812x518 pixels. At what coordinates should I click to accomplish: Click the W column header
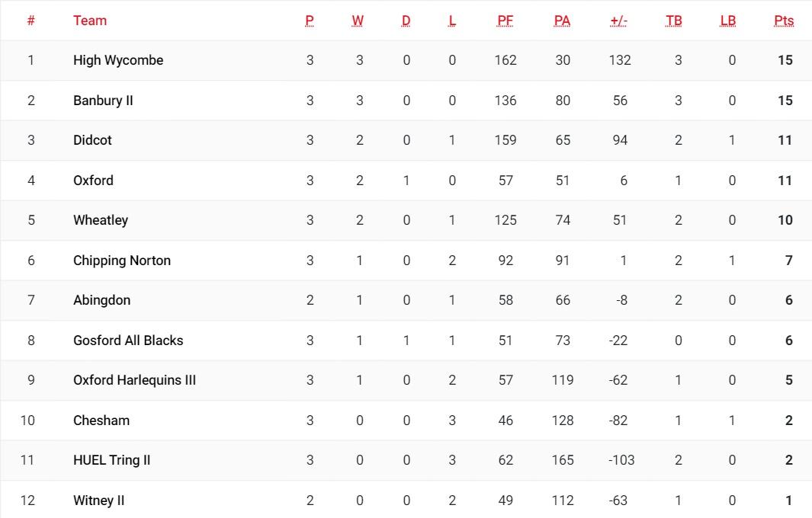[358, 21]
